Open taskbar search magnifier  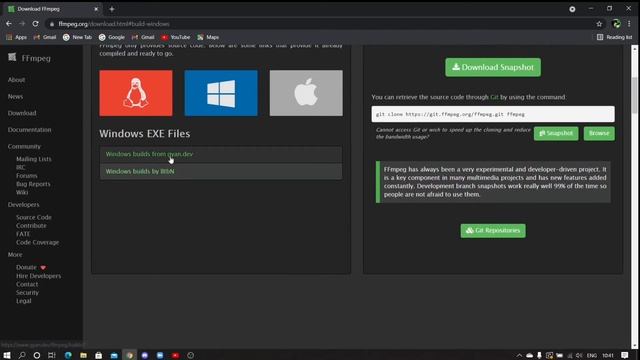coord(22,356)
